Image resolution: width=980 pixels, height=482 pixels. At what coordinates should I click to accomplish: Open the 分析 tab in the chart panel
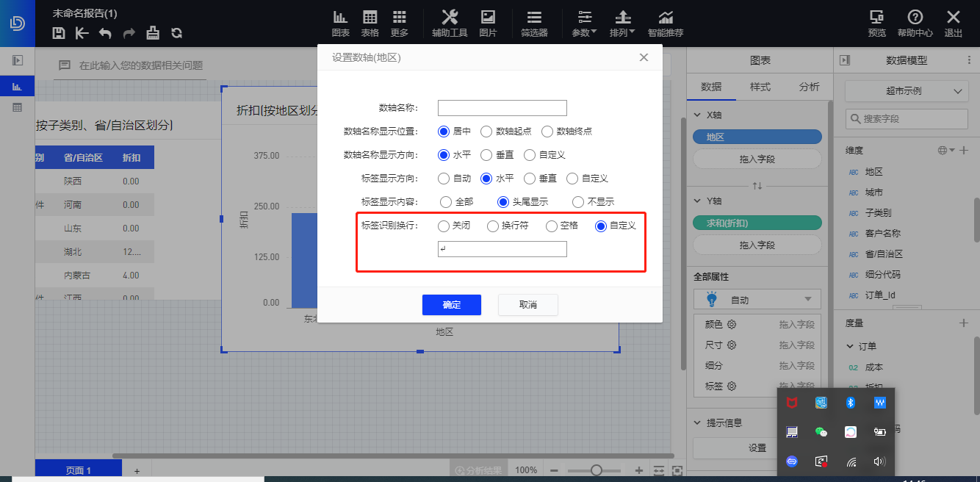(x=808, y=87)
